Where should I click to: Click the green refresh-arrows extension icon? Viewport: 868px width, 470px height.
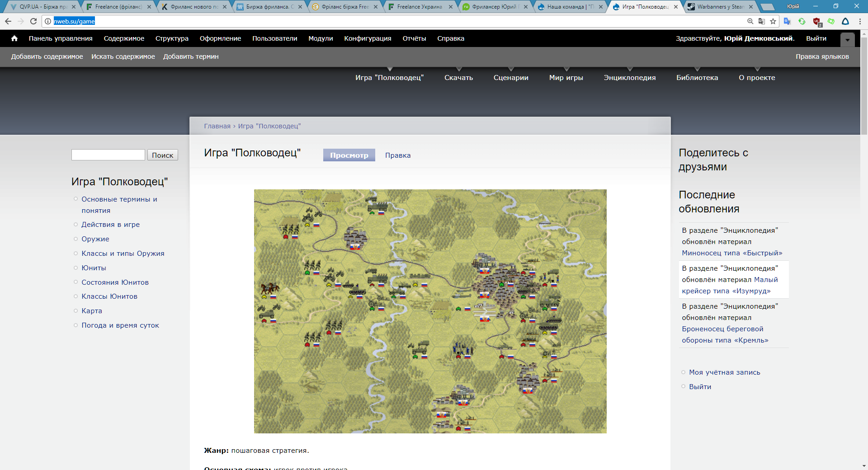(802, 21)
